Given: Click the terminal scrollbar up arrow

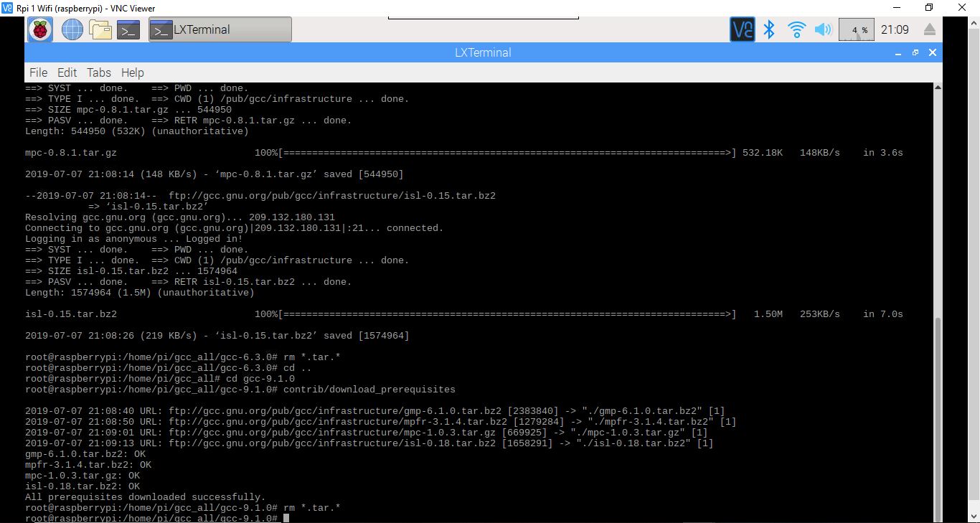Looking at the screenshot, I should pyautogui.click(x=938, y=88).
